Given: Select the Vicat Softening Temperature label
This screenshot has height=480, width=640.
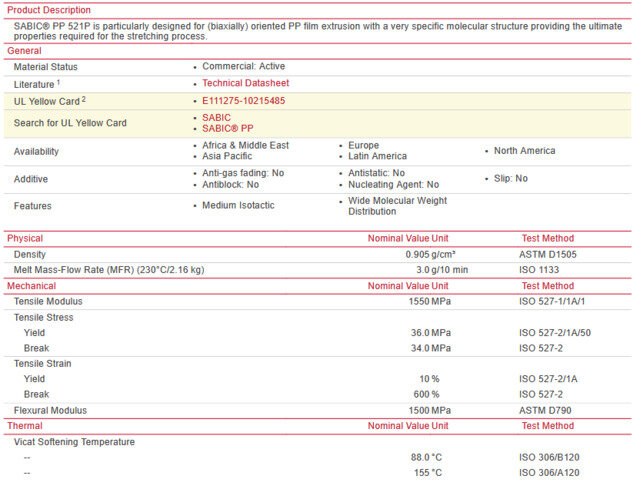Looking at the screenshot, I should coord(74,442).
